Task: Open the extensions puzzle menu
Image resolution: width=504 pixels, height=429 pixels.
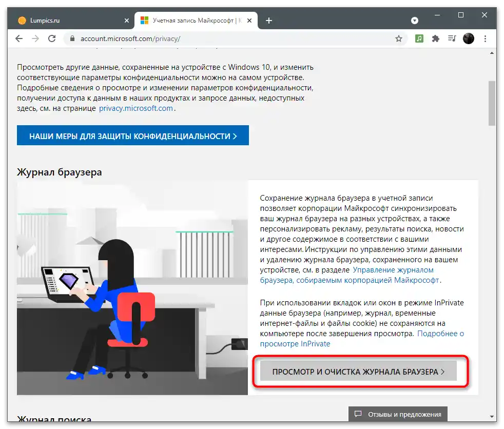Action: [436, 38]
